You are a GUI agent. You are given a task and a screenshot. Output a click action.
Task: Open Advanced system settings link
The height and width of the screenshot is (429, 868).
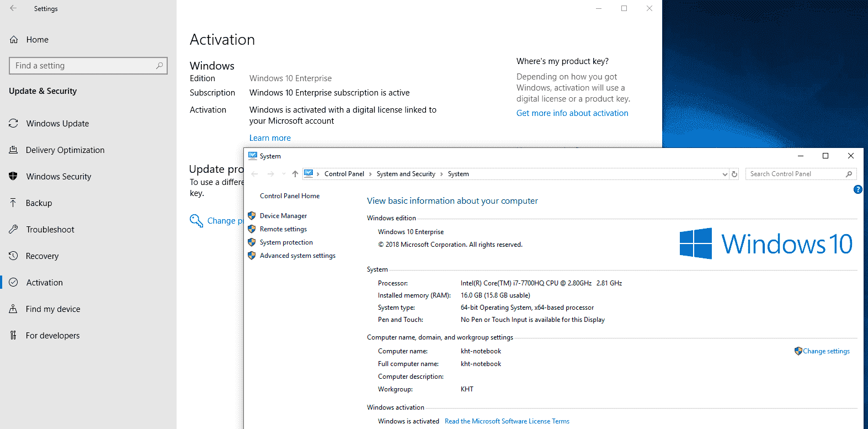pos(297,256)
